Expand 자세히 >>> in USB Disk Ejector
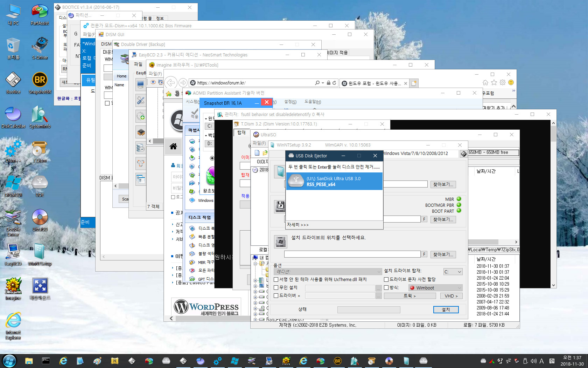Screen dimensions: 588x368 coord(298,225)
